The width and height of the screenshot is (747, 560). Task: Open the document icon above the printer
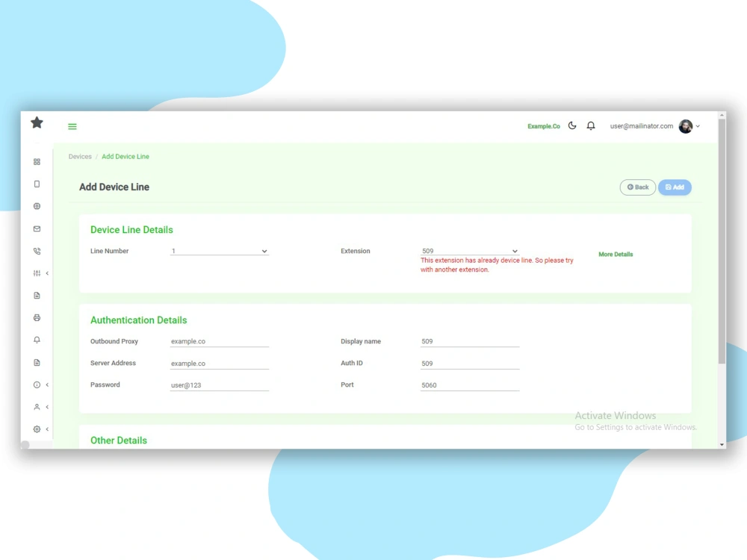click(x=37, y=296)
